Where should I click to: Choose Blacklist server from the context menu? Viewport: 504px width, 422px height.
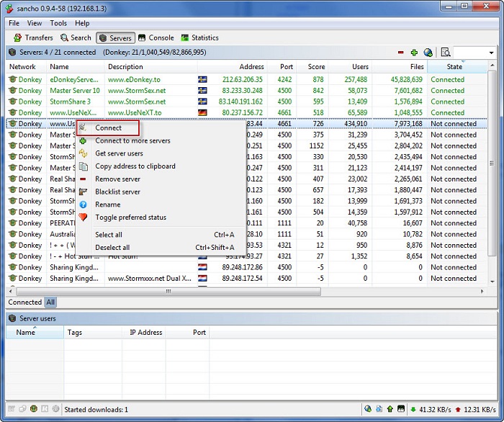click(x=117, y=192)
